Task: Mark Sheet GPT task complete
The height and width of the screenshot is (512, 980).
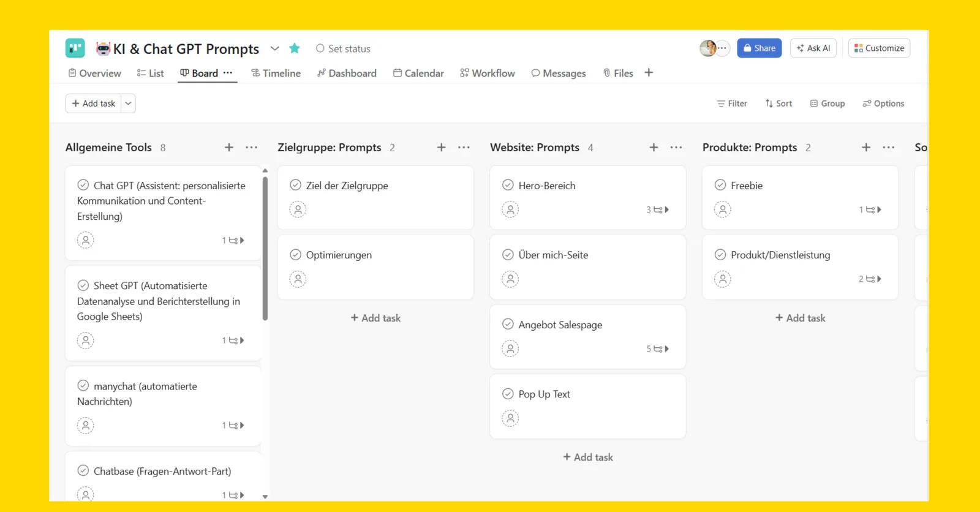Action: click(x=83, y=285)
